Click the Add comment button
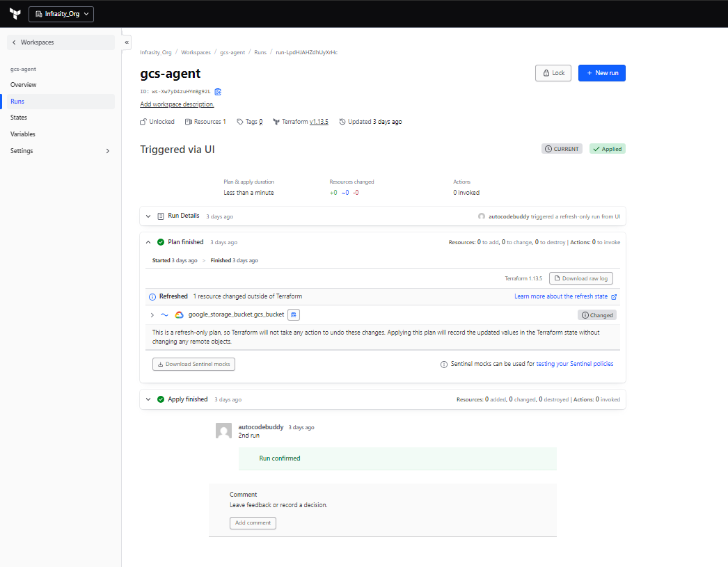 tap(253, 523)
